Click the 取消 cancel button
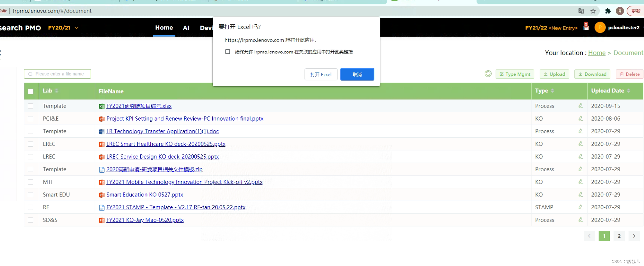The height and width of the screenshot is (266, 644). (357, 74)
